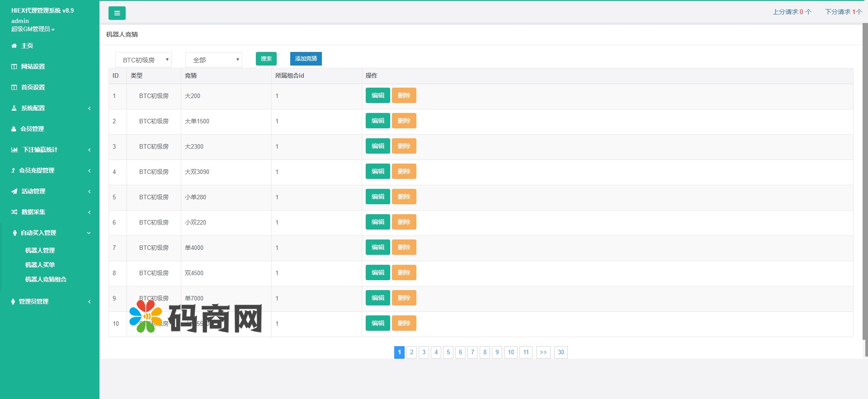Open the 超级GM管理员 user dropdown
Viewport: 868px width, 399px height.
click(x=33, y=29)
